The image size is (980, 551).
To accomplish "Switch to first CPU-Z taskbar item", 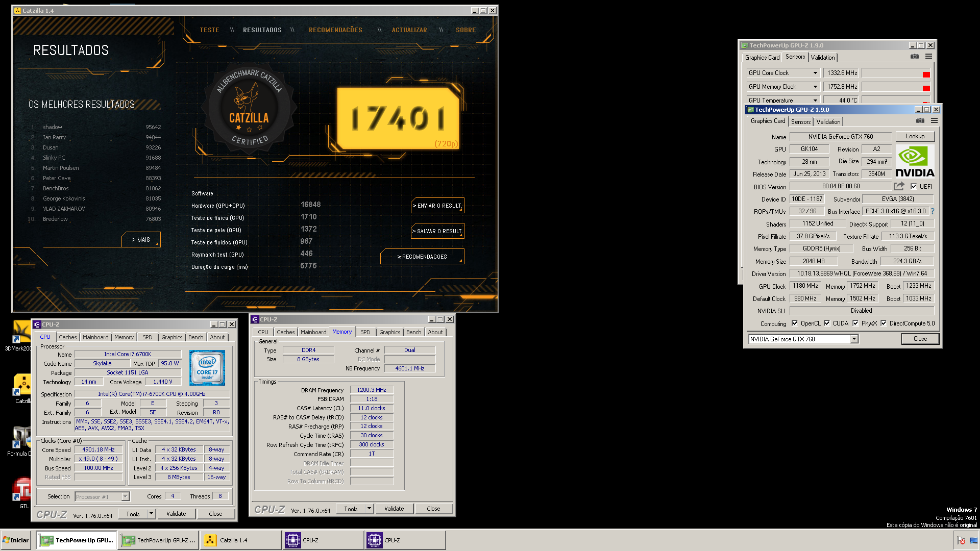I will tap(323, 540).
